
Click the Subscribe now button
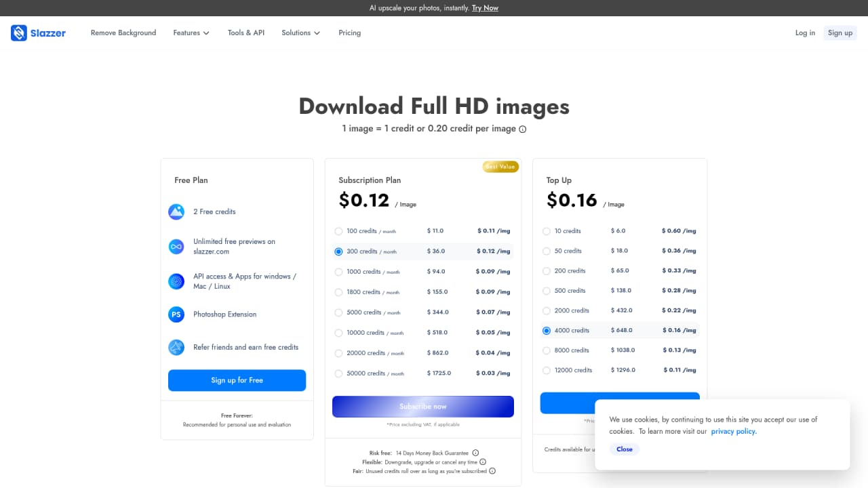click(x=423, y=407)
